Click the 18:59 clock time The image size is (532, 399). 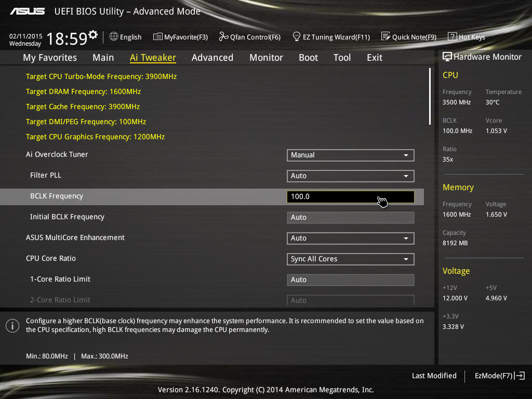(x=67, y=38)
